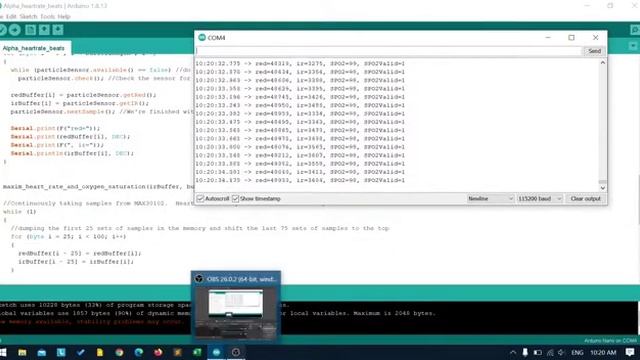This screenshot has width=640, height=360.
Task: Open the Help menu
Action: click(x=64, y=16)
